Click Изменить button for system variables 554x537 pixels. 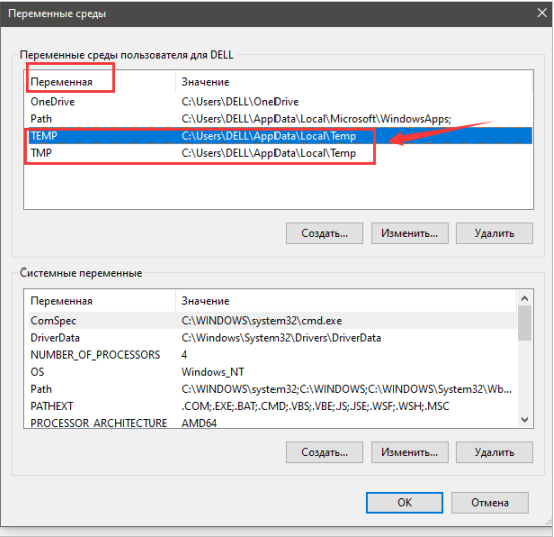click(x=409, y=452)
